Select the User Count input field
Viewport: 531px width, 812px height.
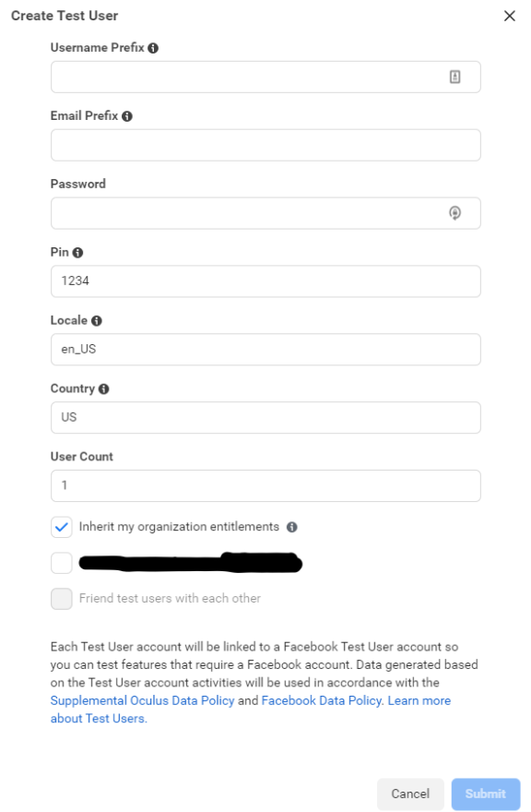[x=265, y=485]
